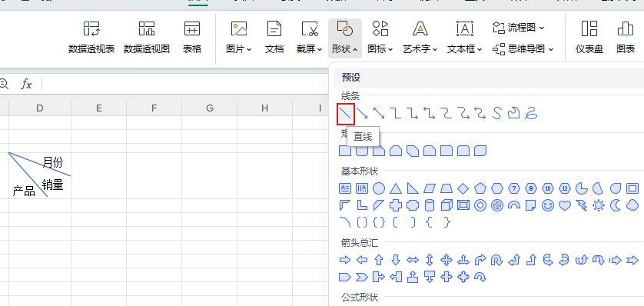This screenshot has height=306, width=644.
Task: Insert the sun shape
Action: [599, 205]
